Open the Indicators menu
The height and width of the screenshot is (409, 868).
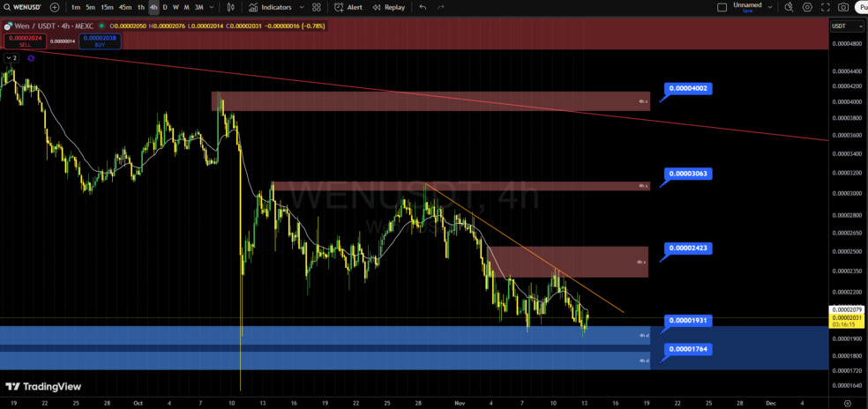270,7
